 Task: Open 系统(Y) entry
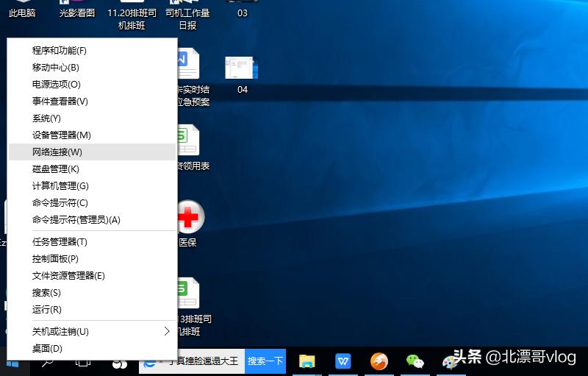point(92,118)
